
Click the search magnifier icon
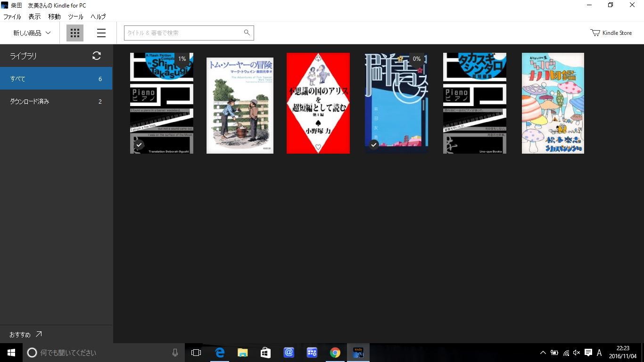247,33
